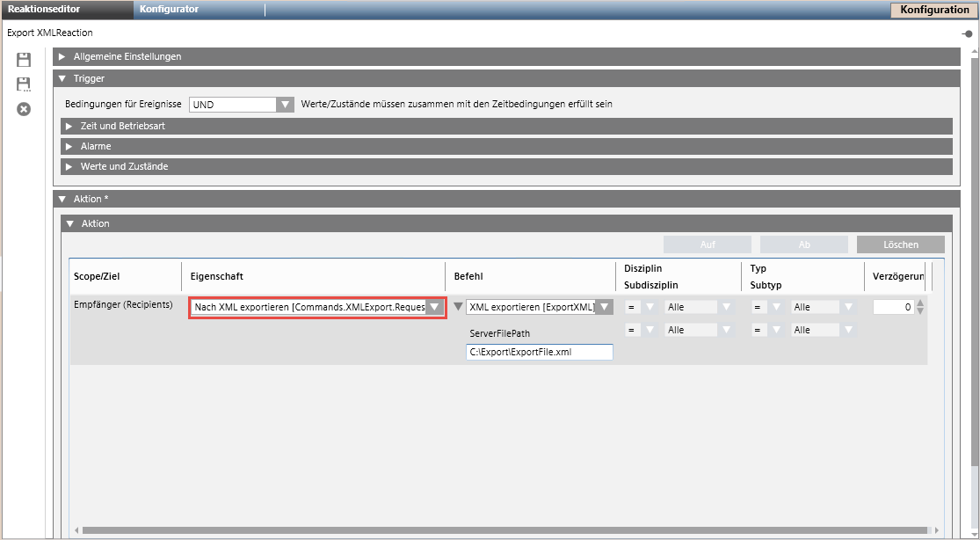Increase the Verzögerung value with stepper
980x540 pixels.
(920, 303)
